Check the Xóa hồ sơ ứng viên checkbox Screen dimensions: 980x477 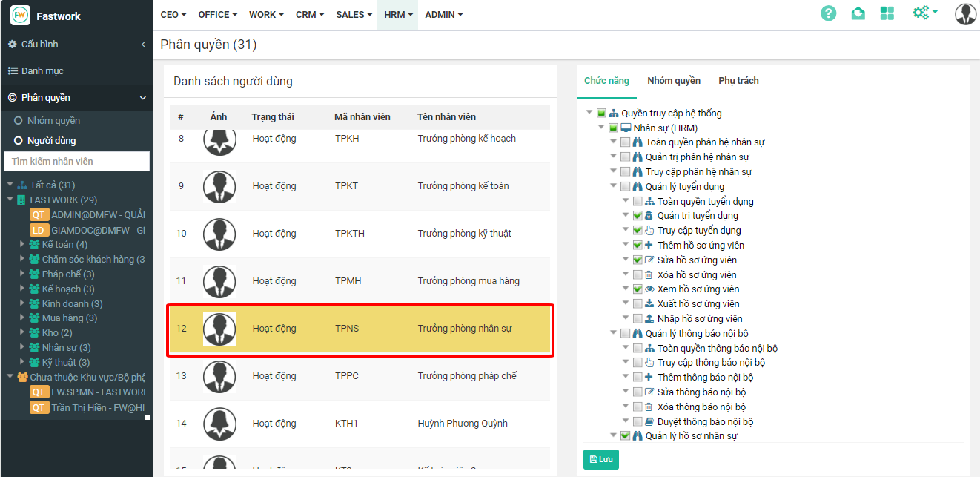pos(638,274)
